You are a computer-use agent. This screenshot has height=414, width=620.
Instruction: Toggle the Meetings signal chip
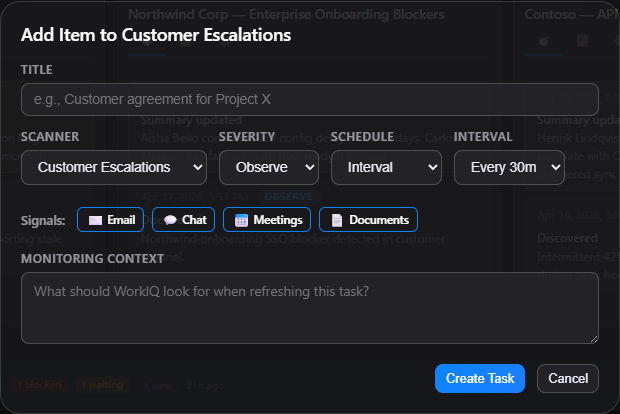[x=267, y=219]
